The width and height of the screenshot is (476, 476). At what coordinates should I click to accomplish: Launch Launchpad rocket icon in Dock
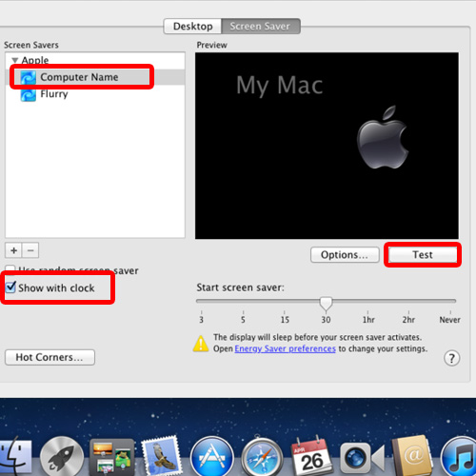point(62,457)
